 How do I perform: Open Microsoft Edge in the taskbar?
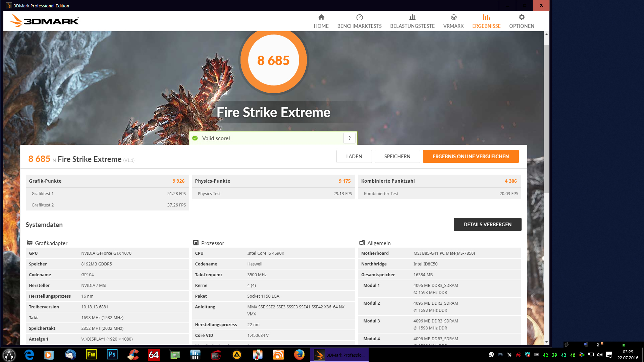29,355
